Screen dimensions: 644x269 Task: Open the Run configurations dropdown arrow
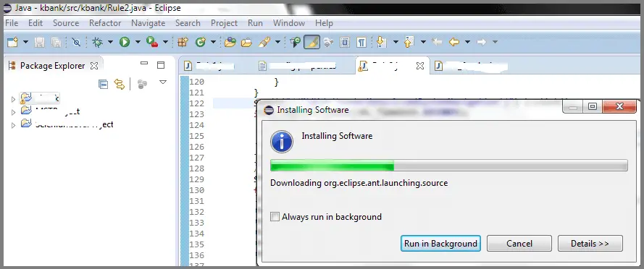click(x=138, y=42)
